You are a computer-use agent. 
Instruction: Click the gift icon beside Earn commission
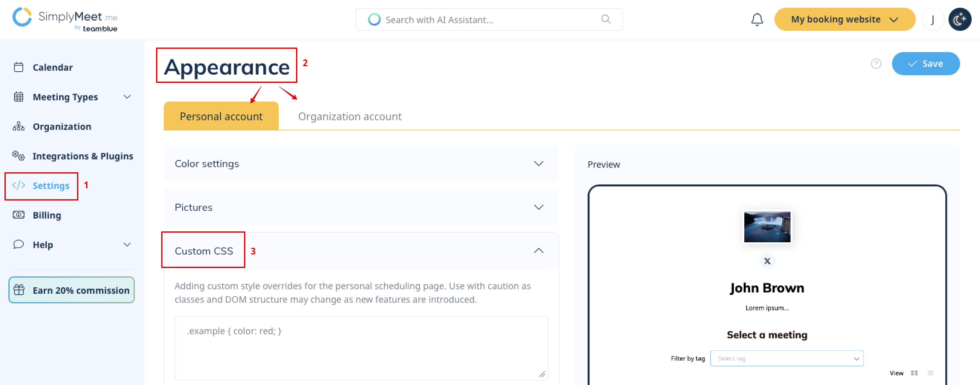19,290
